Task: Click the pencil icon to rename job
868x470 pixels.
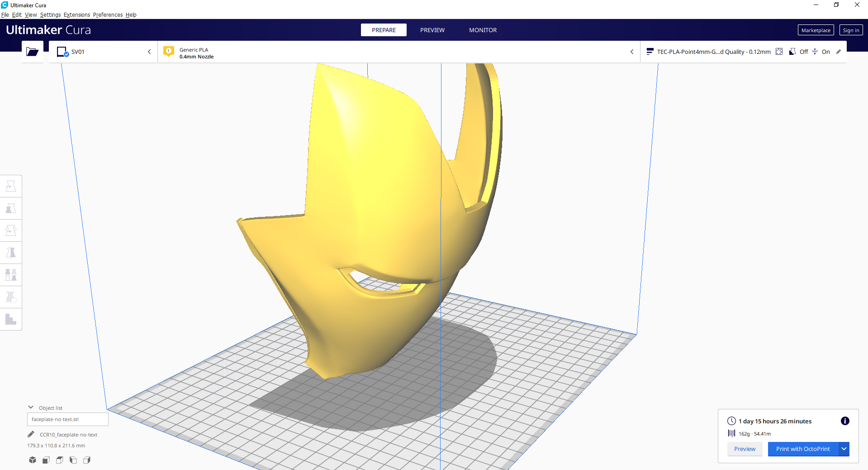Action: 31,434
